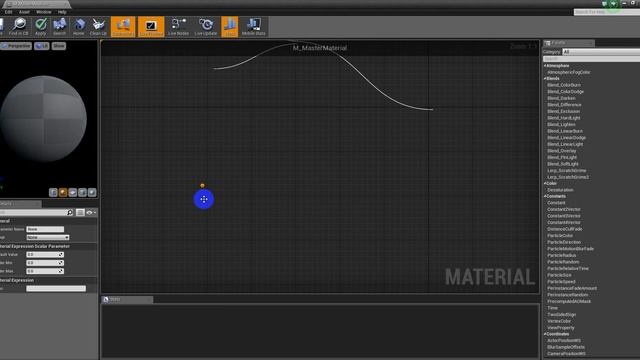Open the Lit view mode dropdown
Screen dimensions: 640x360
tap(42, 46)
